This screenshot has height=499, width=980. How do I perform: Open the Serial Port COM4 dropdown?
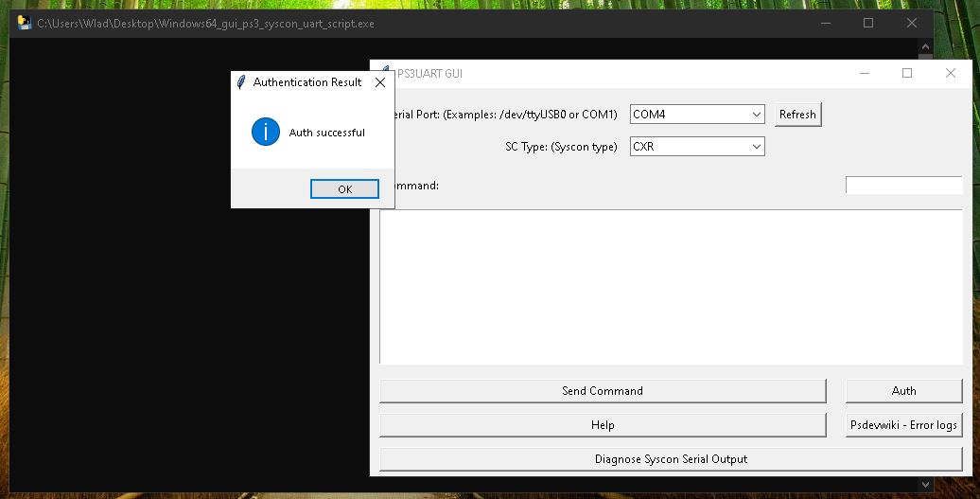pos(697,115)
